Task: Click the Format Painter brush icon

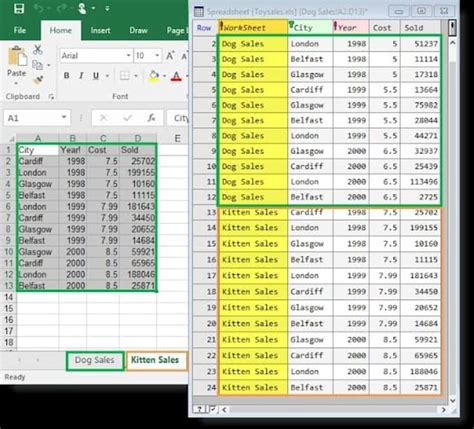Action: (38, 80)
